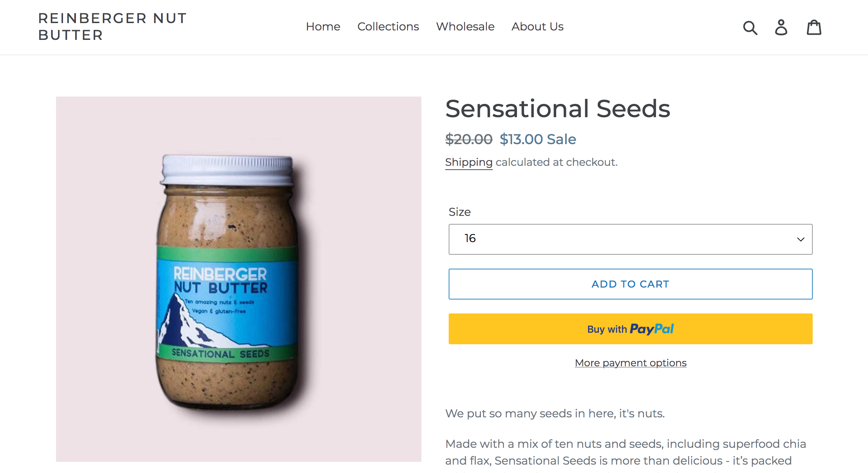Click the "it's nuts" tagline sentence
868x473 pixels.
point(555,414)
